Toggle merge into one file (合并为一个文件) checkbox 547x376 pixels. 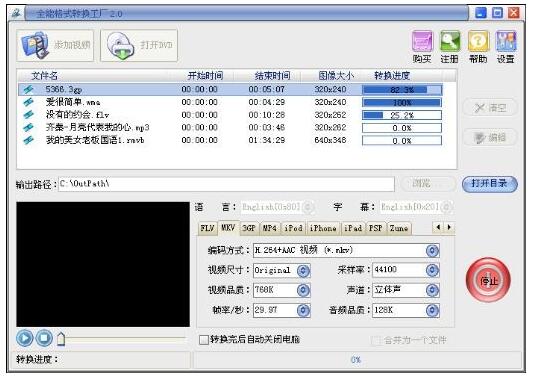coord(376,340)
